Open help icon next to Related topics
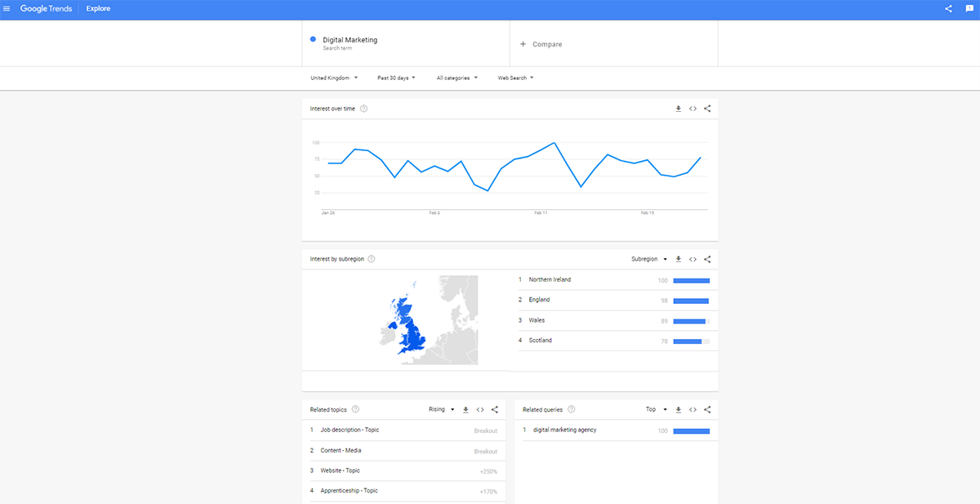Viewport: 980px width, 504px height. click(x=355, y=409)
